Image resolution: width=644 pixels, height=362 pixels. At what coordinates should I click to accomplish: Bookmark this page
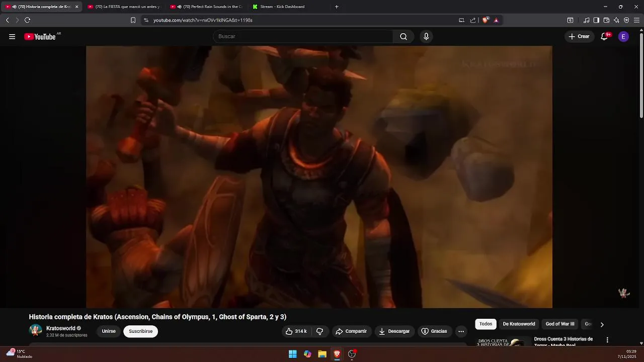pos(133,20)
